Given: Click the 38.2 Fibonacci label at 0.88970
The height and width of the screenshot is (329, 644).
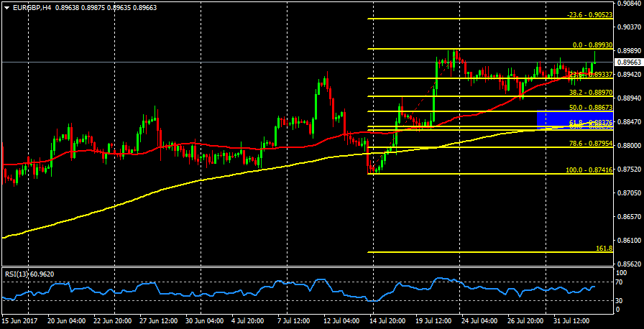Looking at the screenshot, I should pyautogui.click(x=590, y=93).
